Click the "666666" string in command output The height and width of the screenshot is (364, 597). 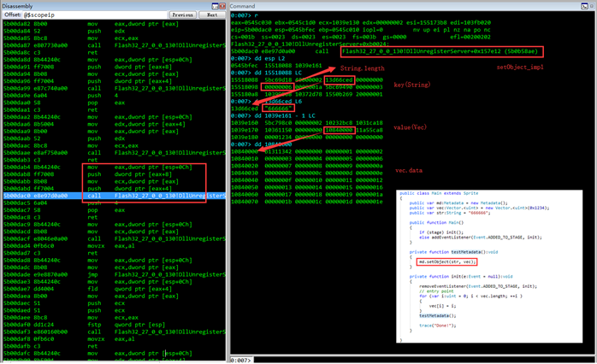point(278,109)
